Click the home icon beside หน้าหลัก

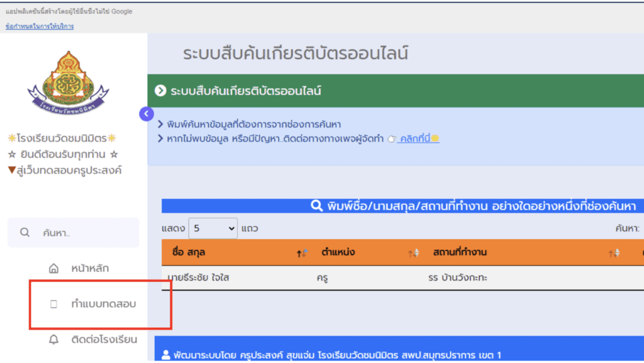pos(53,269)
